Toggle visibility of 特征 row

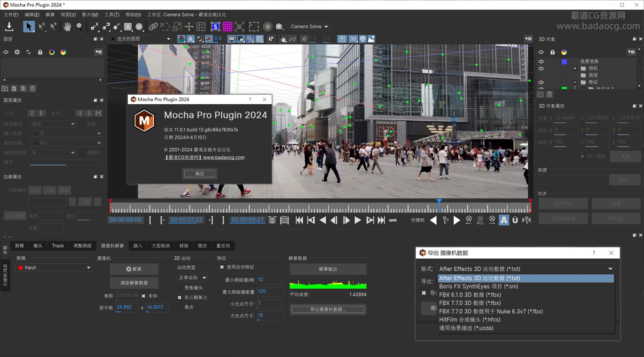(541, 82)
